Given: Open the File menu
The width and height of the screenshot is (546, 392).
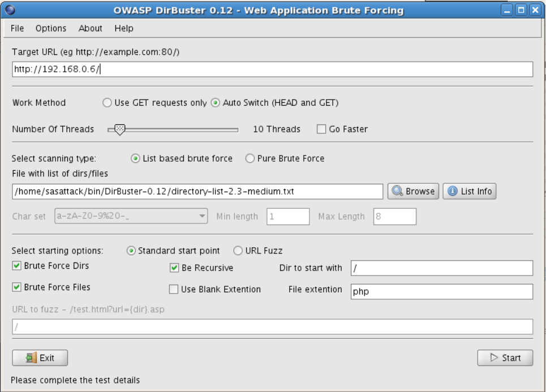Looking at the screenshot, I should pyautogui.click(x=17, y=28).
